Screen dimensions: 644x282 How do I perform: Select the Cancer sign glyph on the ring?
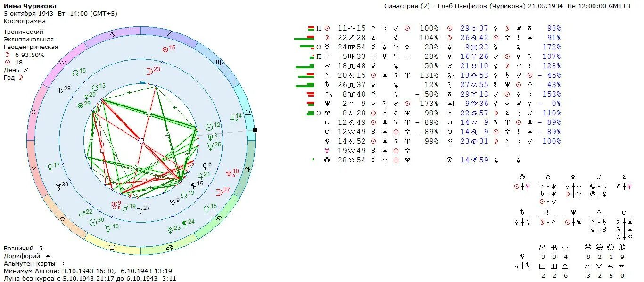[170, 248]
